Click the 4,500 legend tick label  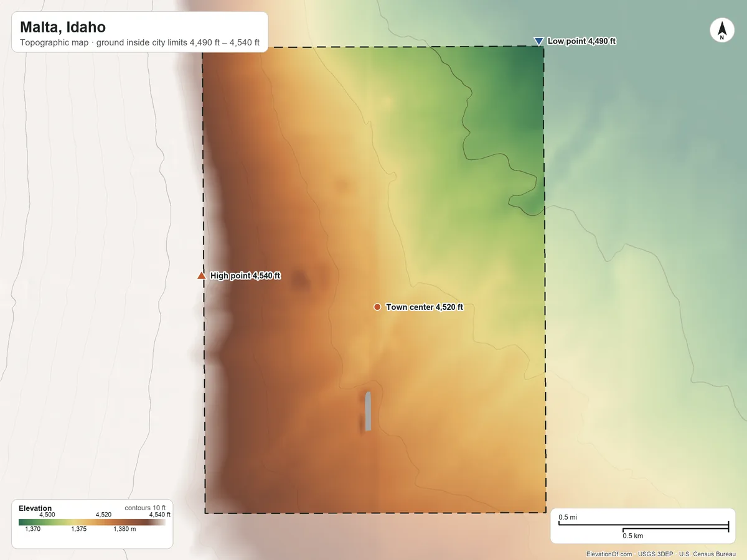click(x=47, y=515)
